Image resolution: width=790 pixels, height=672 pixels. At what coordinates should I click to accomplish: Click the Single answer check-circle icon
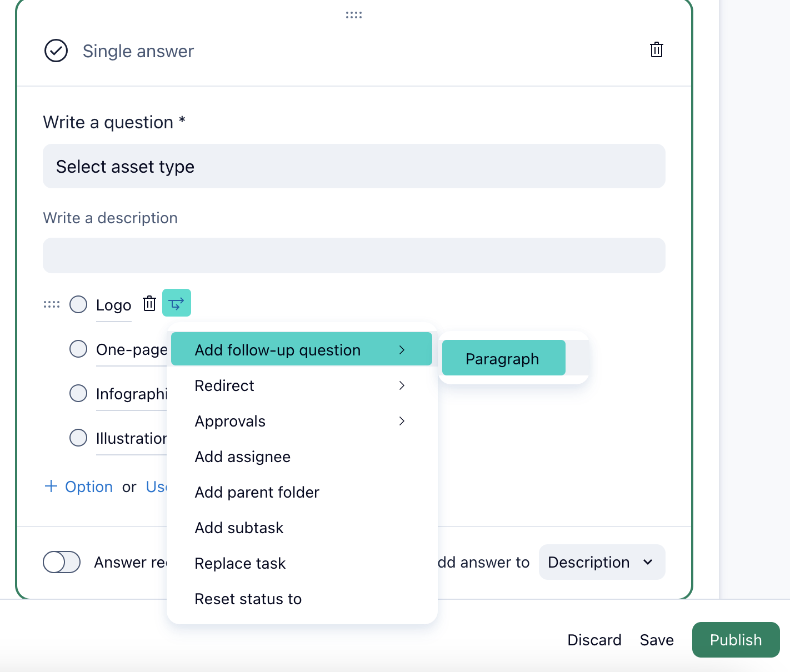(56, 51)
